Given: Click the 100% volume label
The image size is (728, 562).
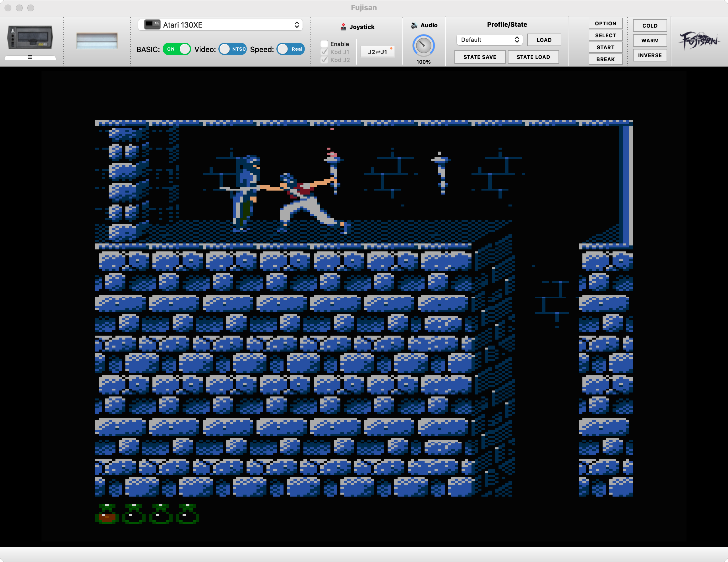Looking at the screenshot, I should pyautogui.click(x=423, y=62).
